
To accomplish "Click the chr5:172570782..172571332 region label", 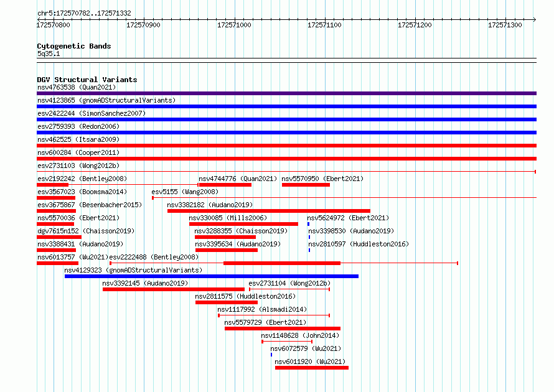I will (x=84, y=13).
